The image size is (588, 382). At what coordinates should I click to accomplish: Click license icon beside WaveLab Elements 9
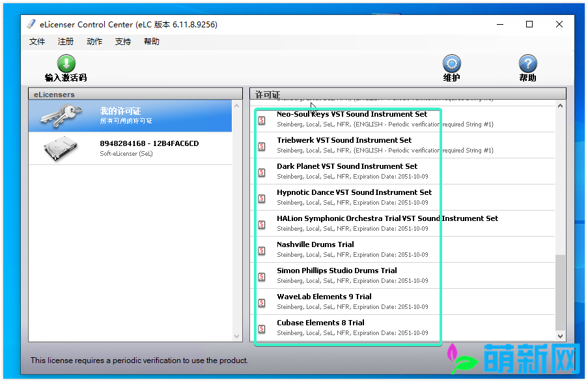(x=262, y=303)
